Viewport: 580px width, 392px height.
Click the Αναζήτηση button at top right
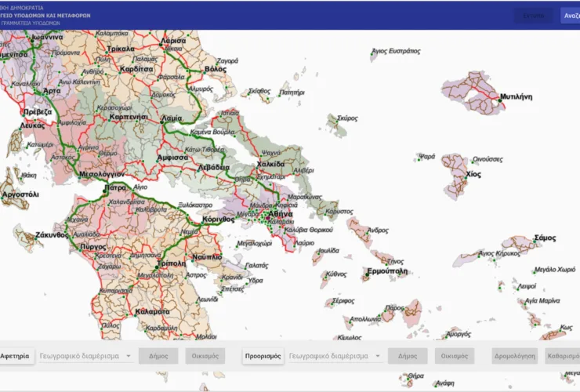pos(571,16)
